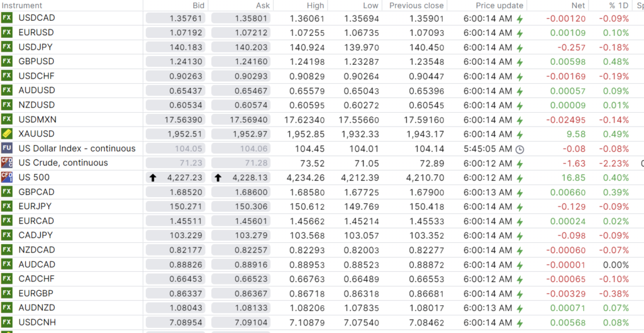Click the clock icon in US Dollar Index row

(x=519, y=149)
